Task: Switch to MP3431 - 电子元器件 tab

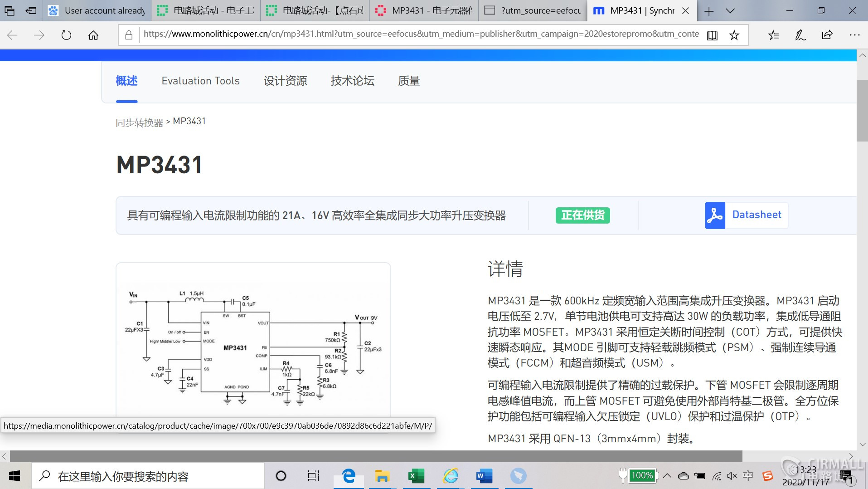Action: pos(424,10)
